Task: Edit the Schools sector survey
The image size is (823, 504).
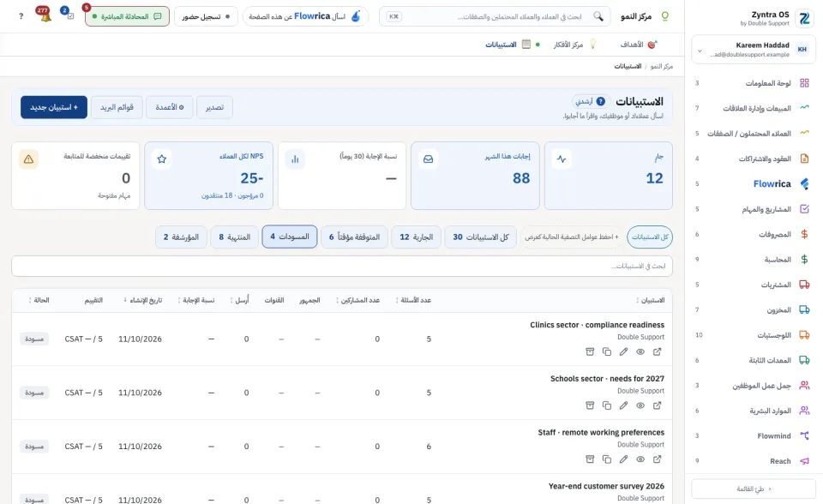Action: pos(623,405)
